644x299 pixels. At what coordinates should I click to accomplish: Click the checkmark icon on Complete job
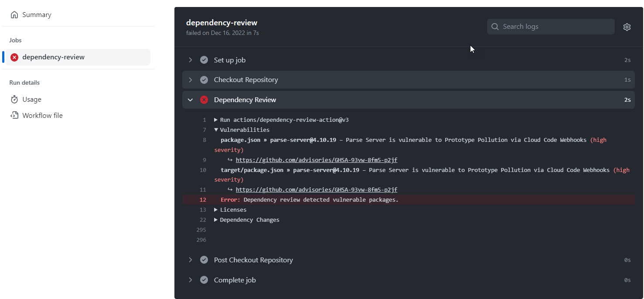pos(204,280)
